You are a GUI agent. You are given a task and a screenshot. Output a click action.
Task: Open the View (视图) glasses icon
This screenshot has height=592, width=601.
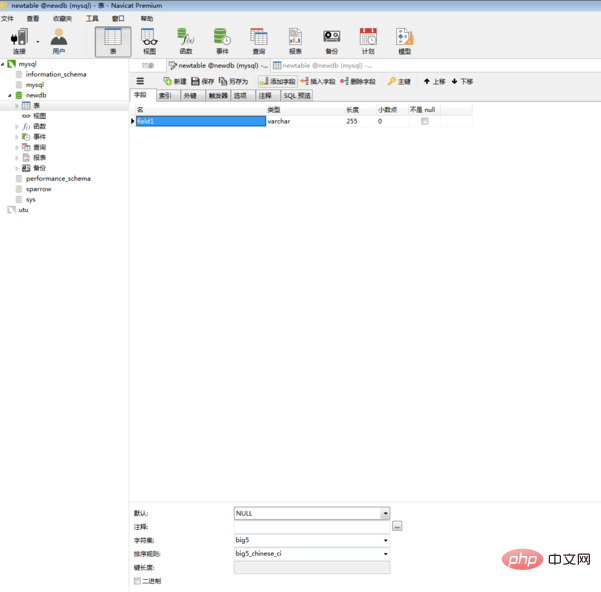149,41
